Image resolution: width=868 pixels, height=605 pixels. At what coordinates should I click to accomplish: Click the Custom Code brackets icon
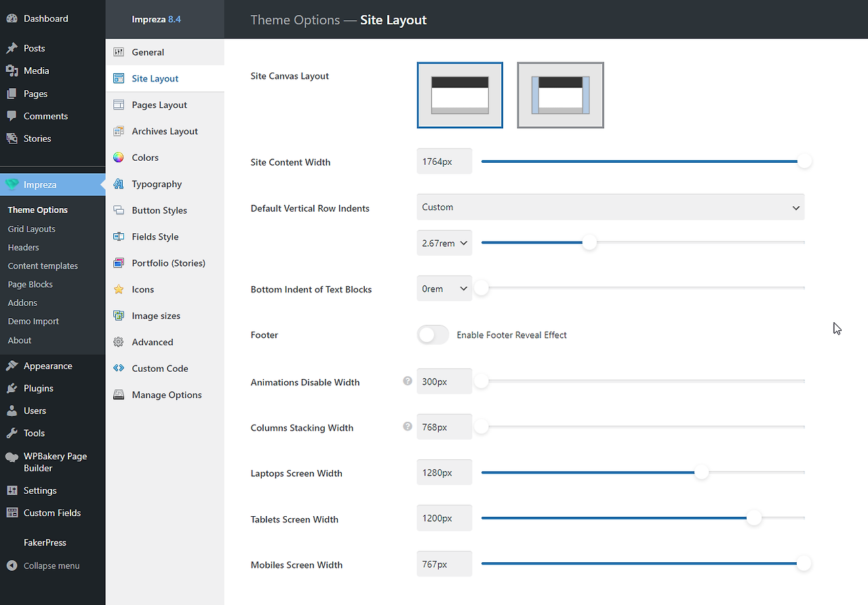click(x=119, y=368)
